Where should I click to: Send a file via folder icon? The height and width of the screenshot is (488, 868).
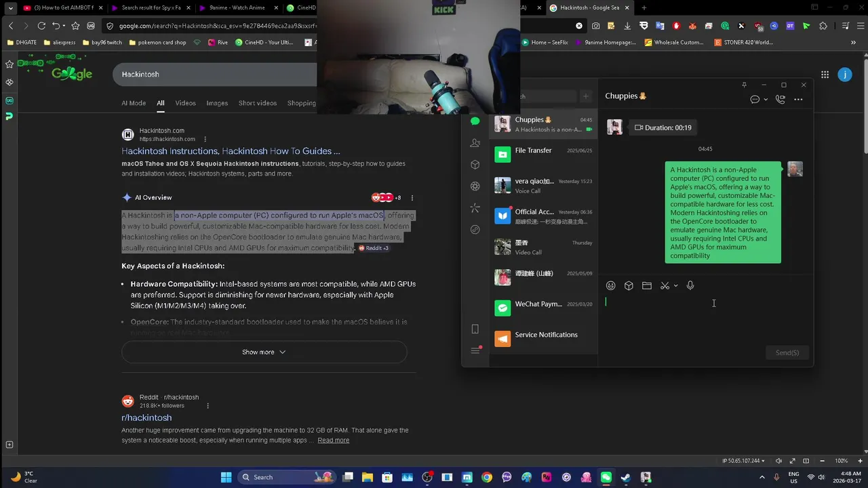click(647, 285)
